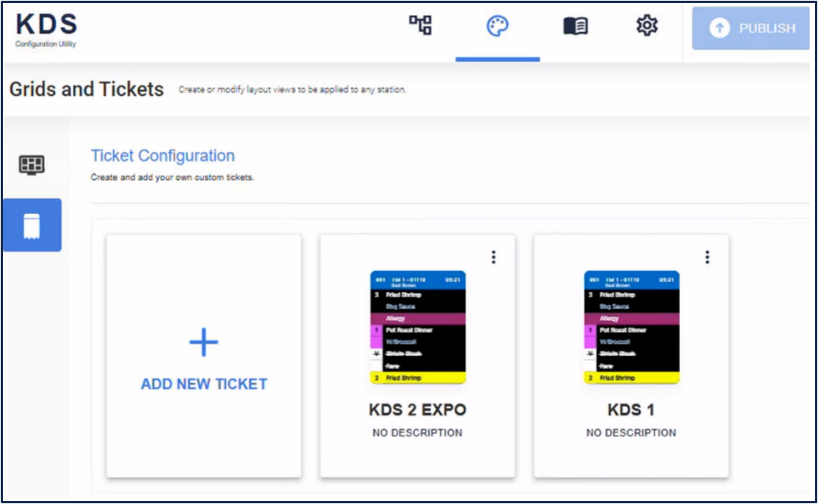
Task: Click NO DESCRIPTION under KDS 2 EXPO
Action: click(x=418, y=433)
